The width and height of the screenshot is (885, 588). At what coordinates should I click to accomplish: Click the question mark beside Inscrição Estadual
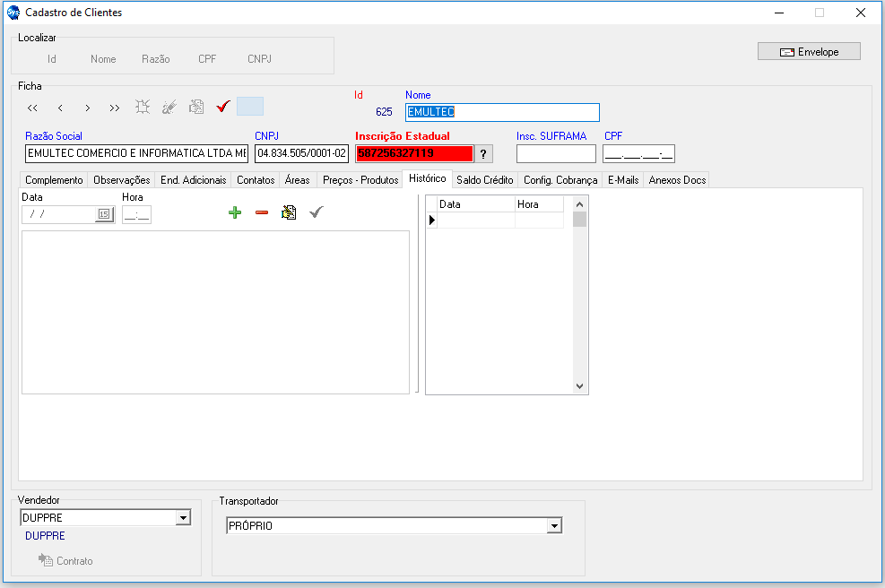(483, 153)
